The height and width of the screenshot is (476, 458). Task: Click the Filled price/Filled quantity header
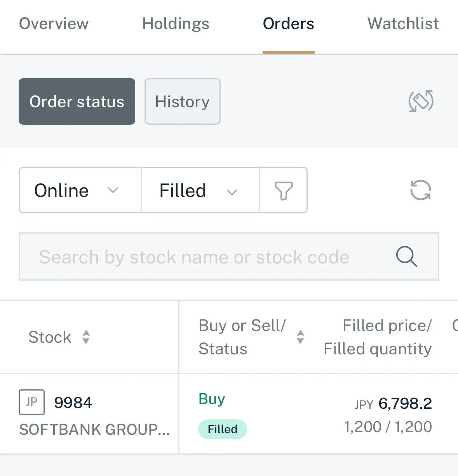[378, 337]
